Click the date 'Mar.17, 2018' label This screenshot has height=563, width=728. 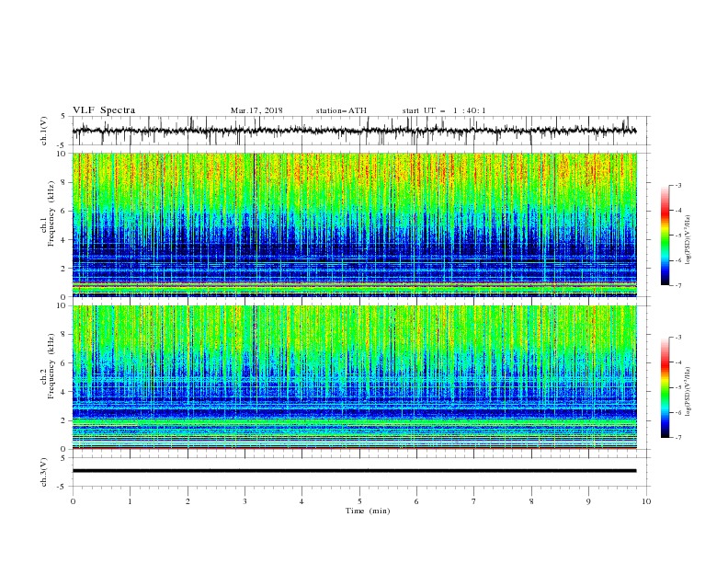pos(256,110)
